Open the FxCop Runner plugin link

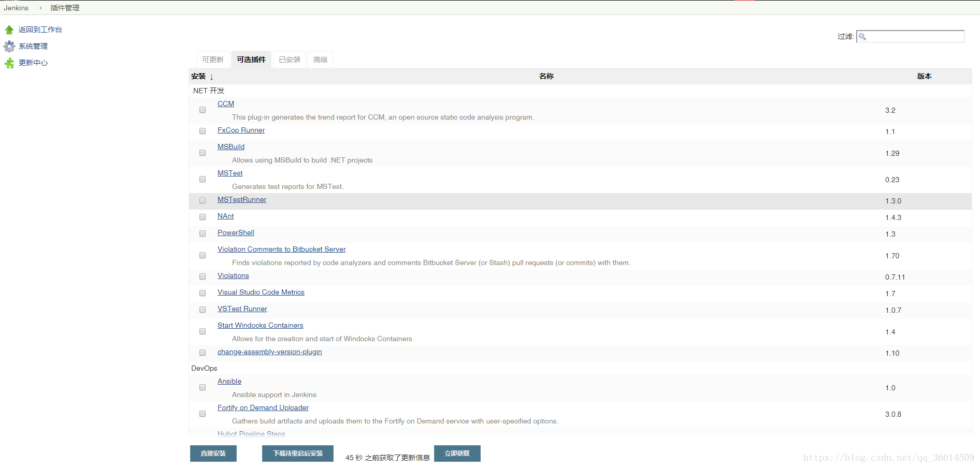point(241,130)
